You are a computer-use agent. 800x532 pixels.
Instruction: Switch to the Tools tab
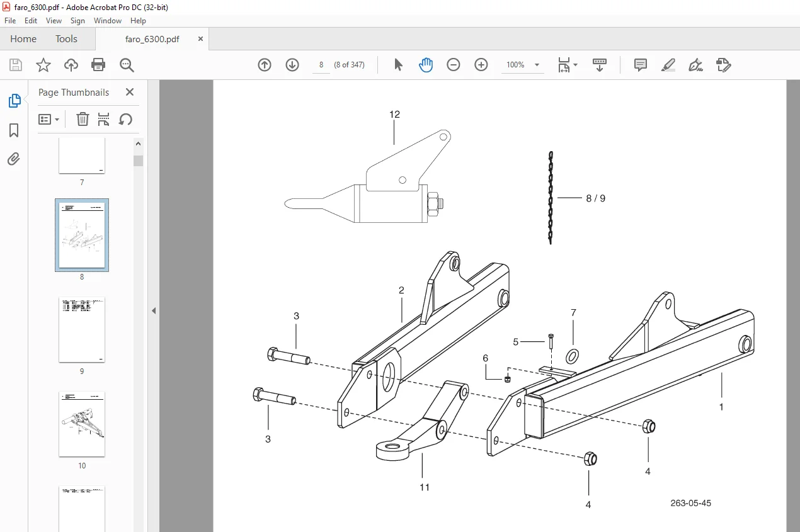pyautogui.click(x=66, y=39)
